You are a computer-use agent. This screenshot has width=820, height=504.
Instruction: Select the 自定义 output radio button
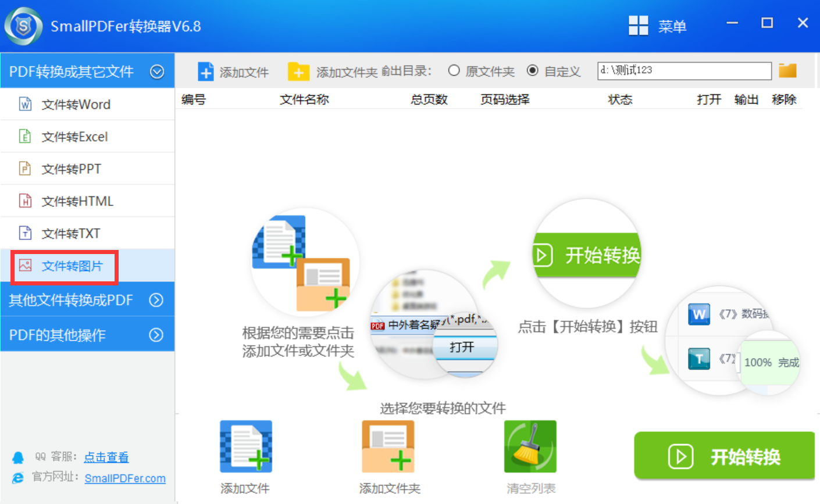(532, 71)
